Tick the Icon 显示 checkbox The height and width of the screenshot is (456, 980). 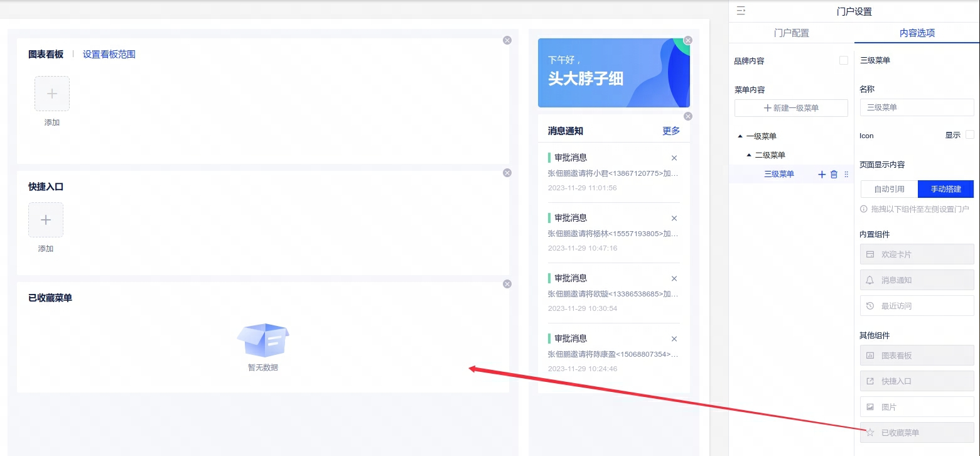click(x=969, y=134)
